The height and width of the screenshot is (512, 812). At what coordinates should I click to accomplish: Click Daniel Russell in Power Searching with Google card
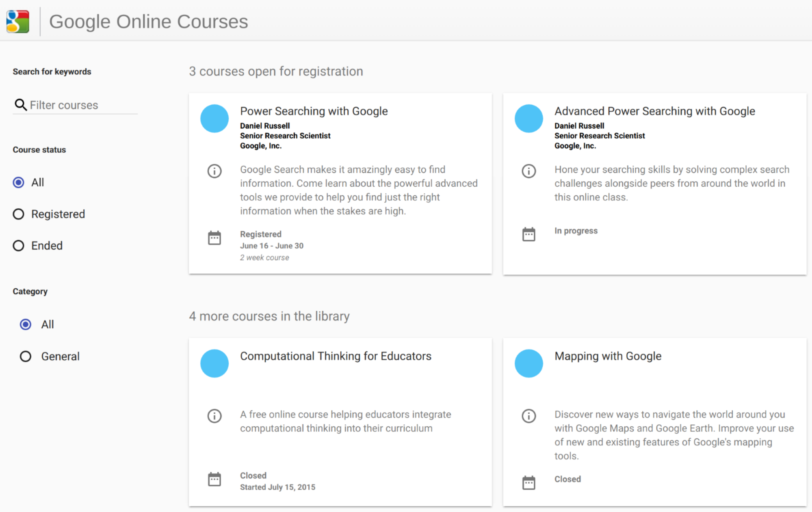(x=265, y=126)
